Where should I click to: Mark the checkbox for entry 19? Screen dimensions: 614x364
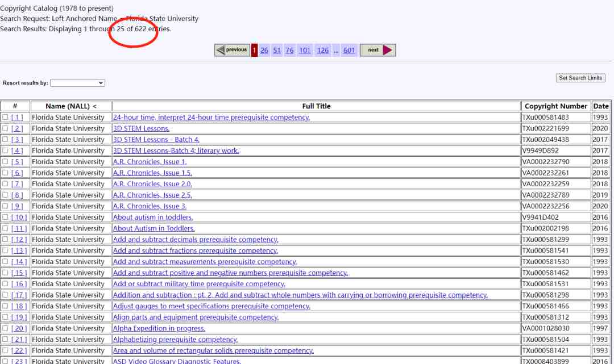click(x=5, y=317)
